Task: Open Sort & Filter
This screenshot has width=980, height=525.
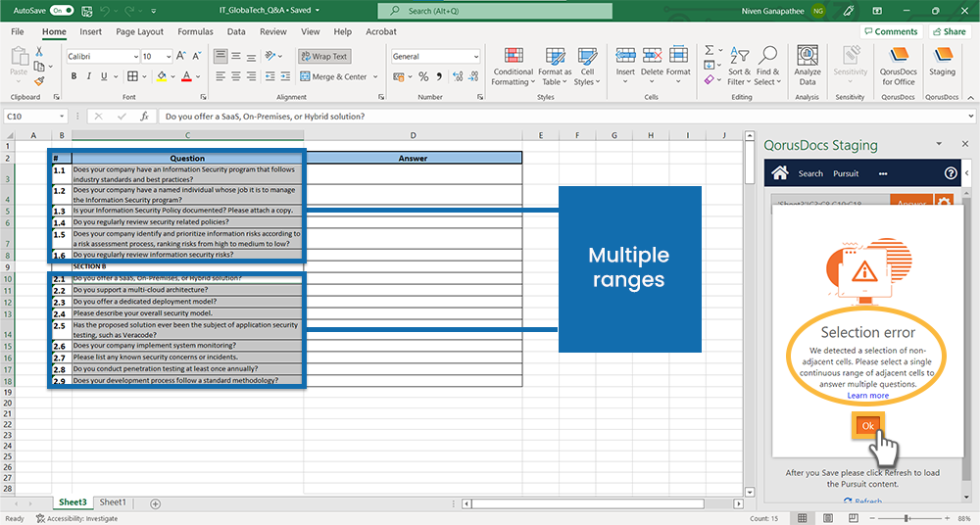Action: pyautogui.click(x=739, y=67)
